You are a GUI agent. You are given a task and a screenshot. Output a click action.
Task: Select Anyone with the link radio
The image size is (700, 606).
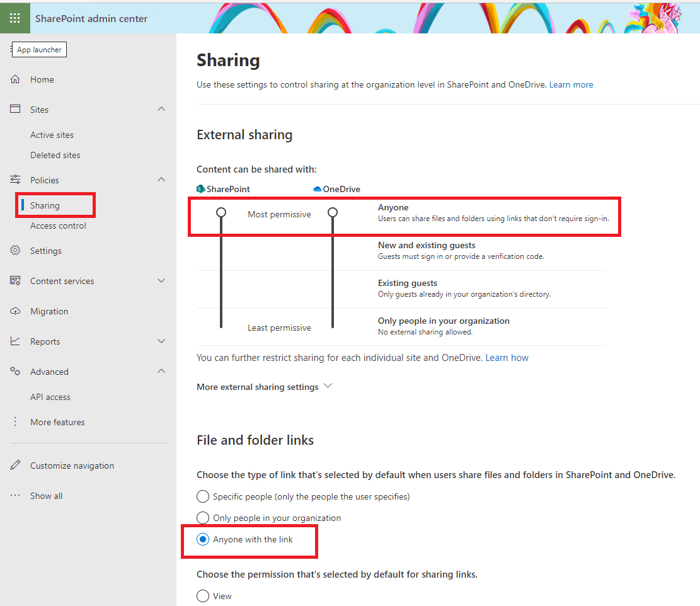[x=203, y=539]
